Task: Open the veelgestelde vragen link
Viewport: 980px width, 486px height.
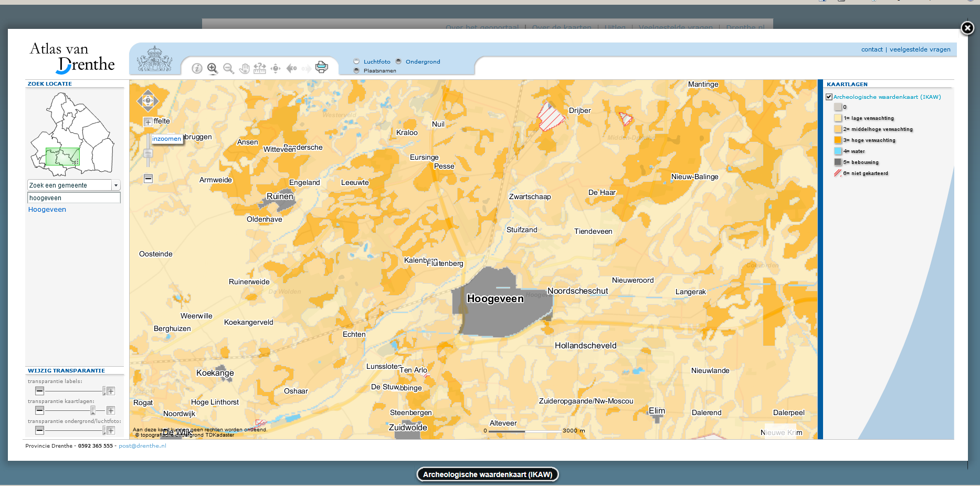Action: (x=920, y=49)
